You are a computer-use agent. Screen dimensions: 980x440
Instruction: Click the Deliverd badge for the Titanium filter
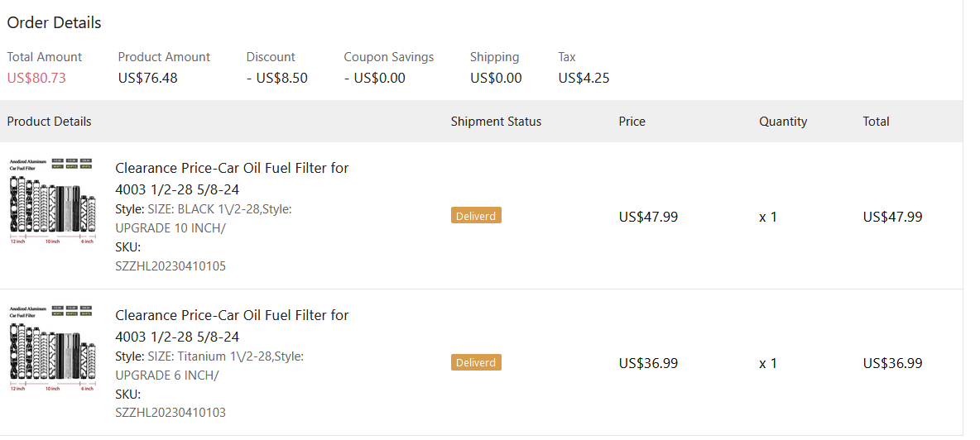[476, 362]
